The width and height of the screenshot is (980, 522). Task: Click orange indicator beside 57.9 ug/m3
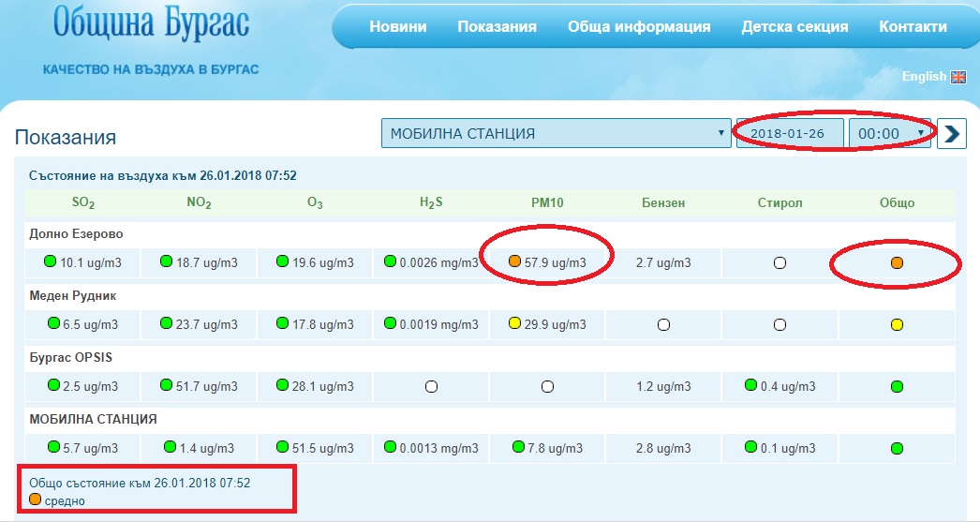[514, 261]
